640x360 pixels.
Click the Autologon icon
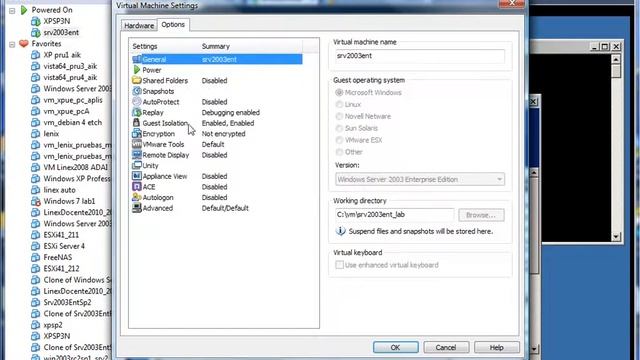tap(137, 197)
